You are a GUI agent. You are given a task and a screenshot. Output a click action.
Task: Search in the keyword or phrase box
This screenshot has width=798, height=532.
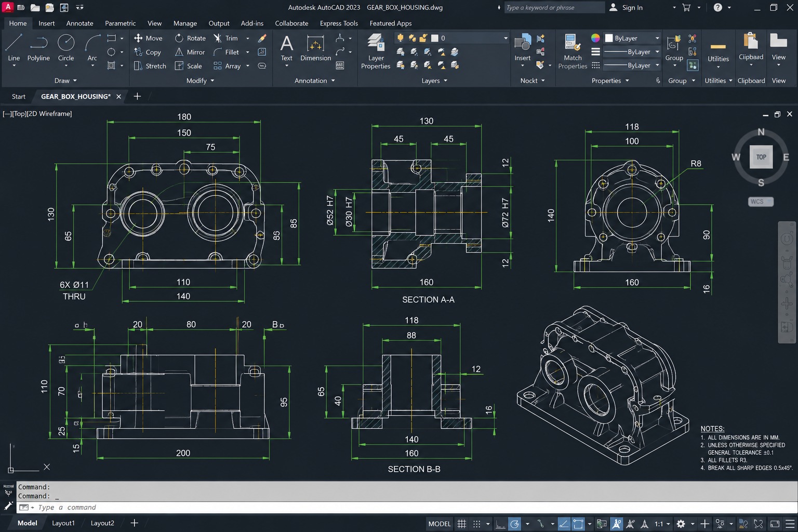[554, 7]
